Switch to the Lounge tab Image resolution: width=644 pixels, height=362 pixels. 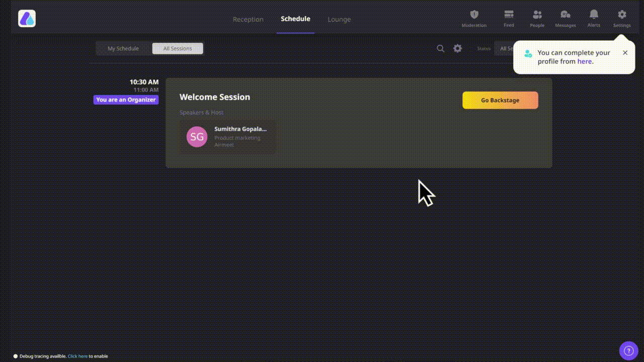pyautogui.click(x=339, y=19)
